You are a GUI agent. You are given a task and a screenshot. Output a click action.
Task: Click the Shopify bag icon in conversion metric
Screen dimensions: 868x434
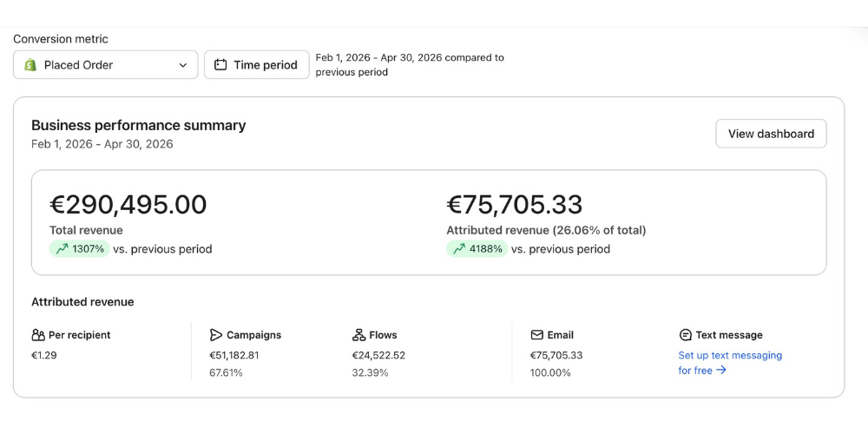[x=30, y=65]
